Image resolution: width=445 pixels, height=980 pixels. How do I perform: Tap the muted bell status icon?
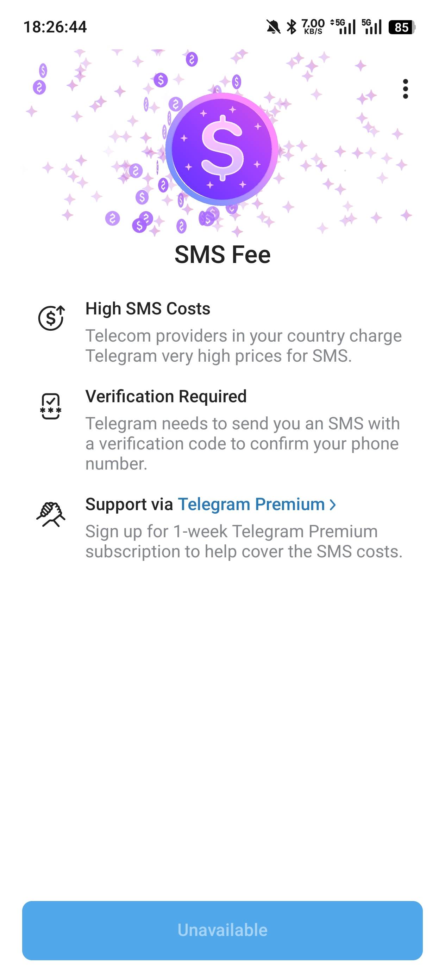point(273,27)
